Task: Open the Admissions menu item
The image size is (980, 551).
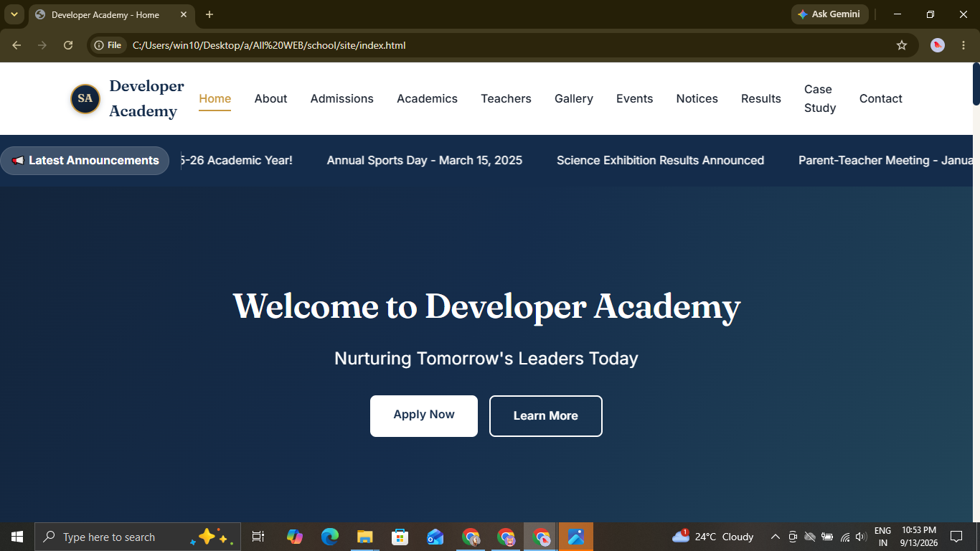Action: (x=341, y=99)
